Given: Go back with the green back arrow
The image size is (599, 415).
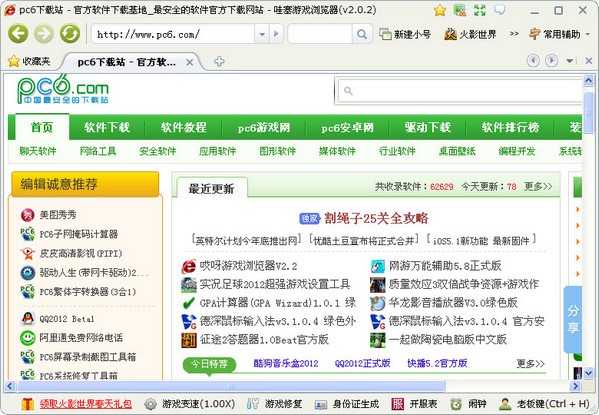Looking at the screenshot, I should click(18, 34).
